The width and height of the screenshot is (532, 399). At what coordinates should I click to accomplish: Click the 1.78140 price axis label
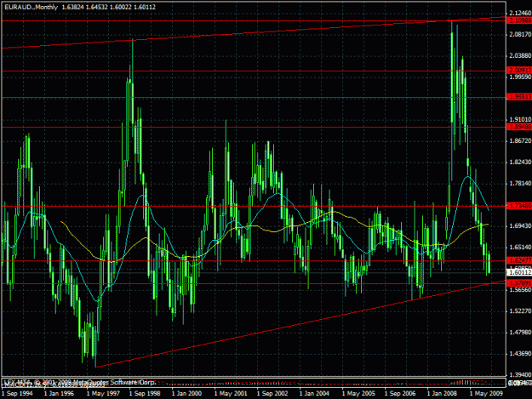pos(520,184)
